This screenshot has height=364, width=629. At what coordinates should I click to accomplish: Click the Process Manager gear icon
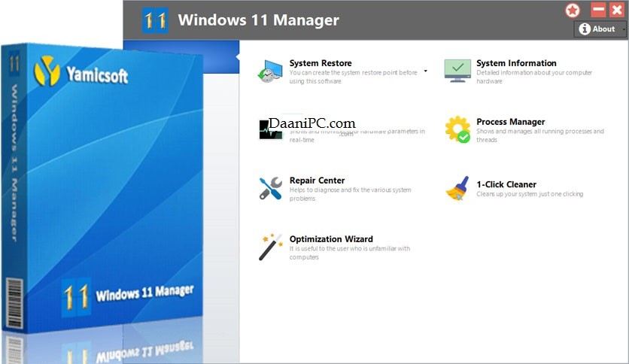point(457,129)
